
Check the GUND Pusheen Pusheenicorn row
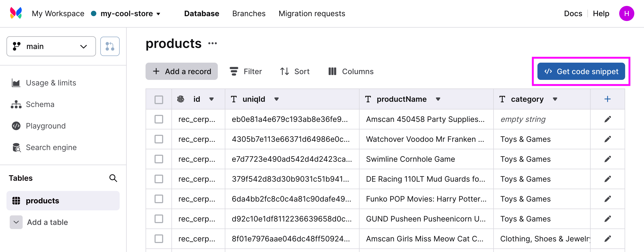[159, 219]
